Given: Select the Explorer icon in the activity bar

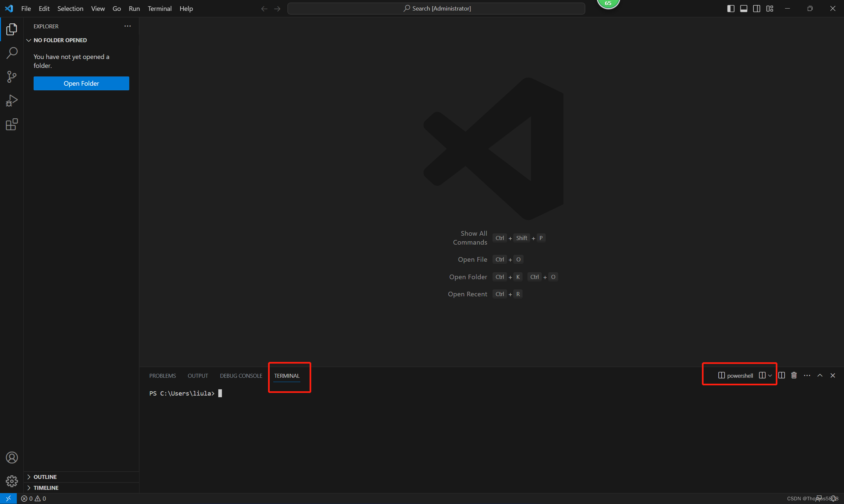Looking at the screenshot, I should pyautogui.click(x=12, y=30).
